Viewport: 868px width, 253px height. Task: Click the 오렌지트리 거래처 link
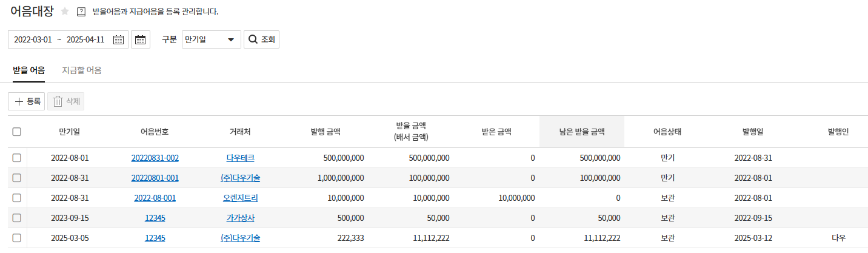[241, 198]
